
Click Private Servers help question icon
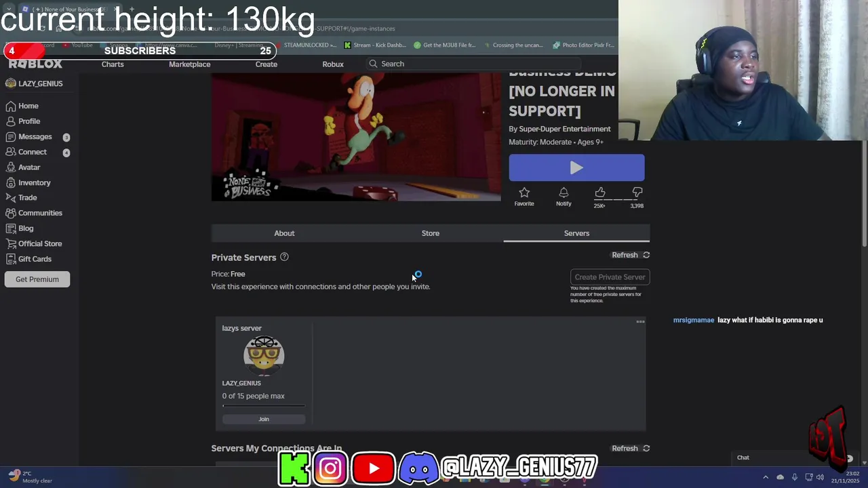(284, 257)
